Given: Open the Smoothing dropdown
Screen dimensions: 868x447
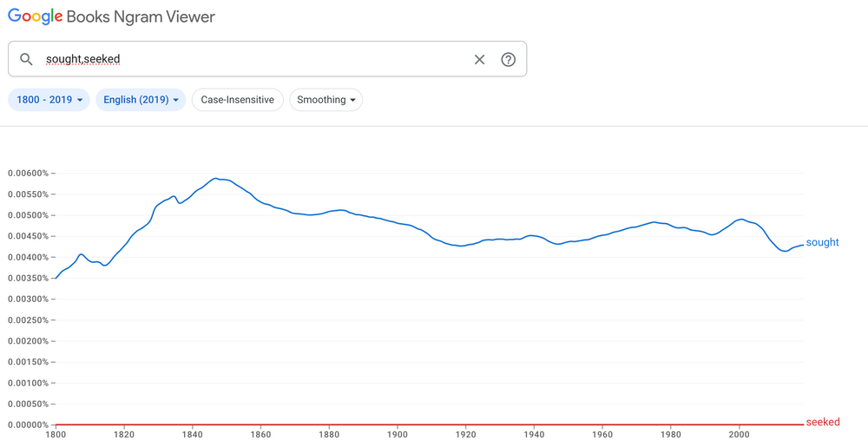Looking at the screenshot, I should click(325, 100).
